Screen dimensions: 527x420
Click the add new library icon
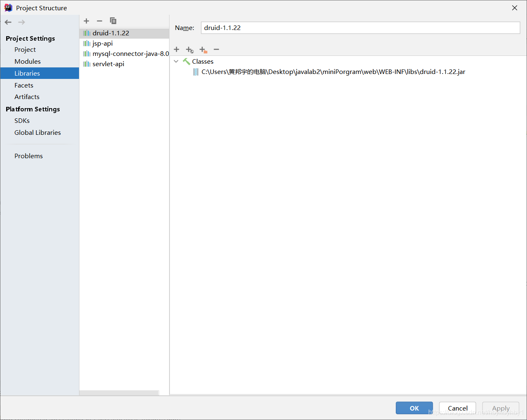click(86, 21)
